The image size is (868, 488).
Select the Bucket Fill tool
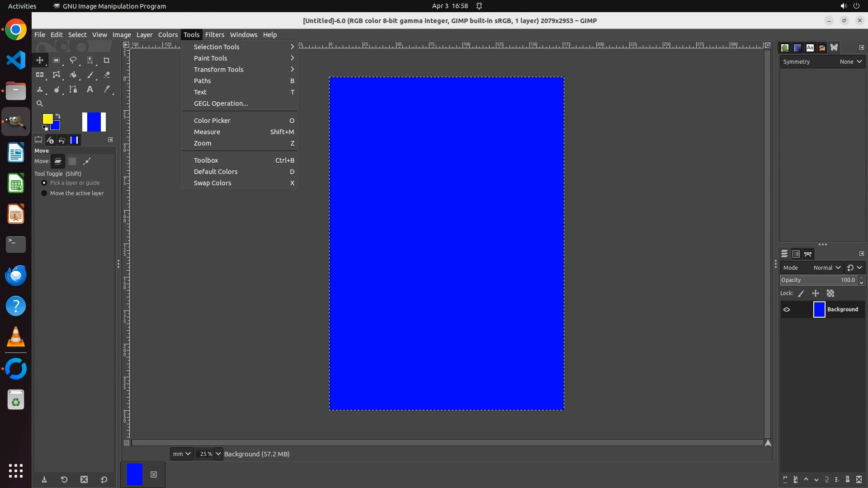73,75
